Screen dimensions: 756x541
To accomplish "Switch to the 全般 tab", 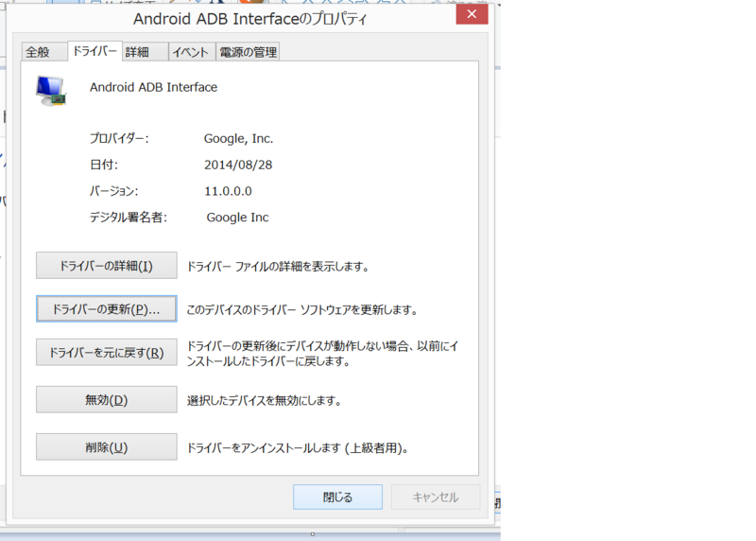I will 44,52.
